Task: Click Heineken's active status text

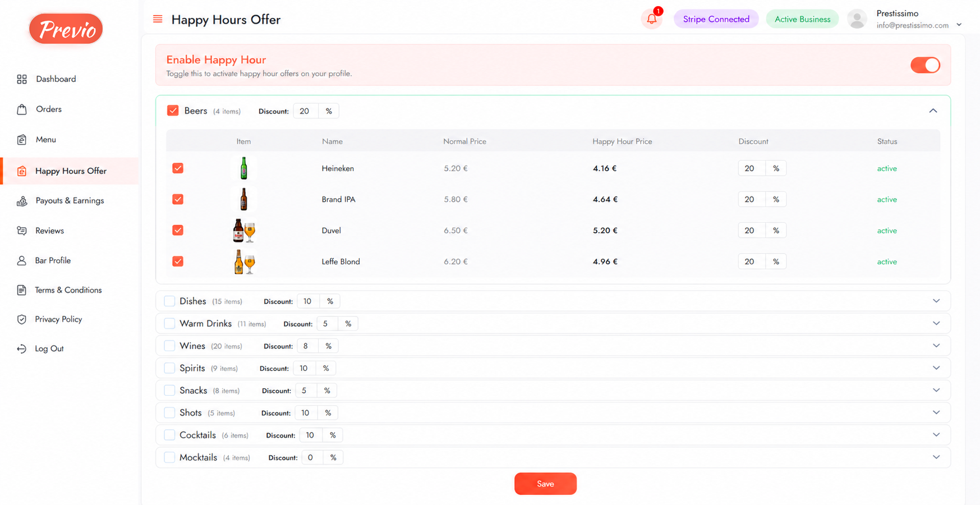Action: [887, 168]
